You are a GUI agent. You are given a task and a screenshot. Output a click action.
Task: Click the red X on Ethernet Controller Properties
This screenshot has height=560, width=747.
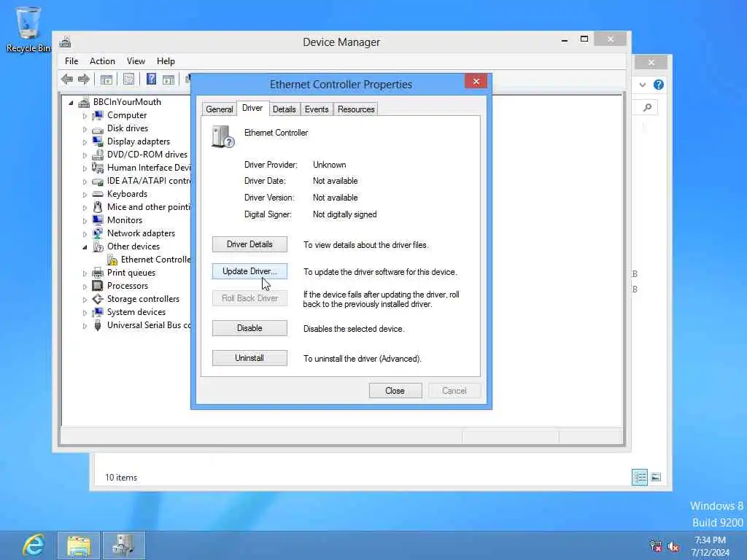[x=476, y=82]
